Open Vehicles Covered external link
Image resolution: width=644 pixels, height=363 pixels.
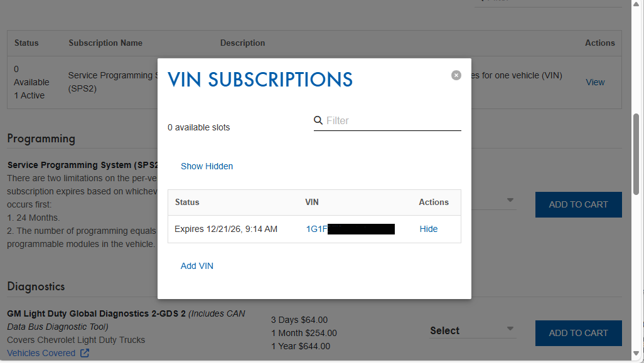(x=41, y=353)
